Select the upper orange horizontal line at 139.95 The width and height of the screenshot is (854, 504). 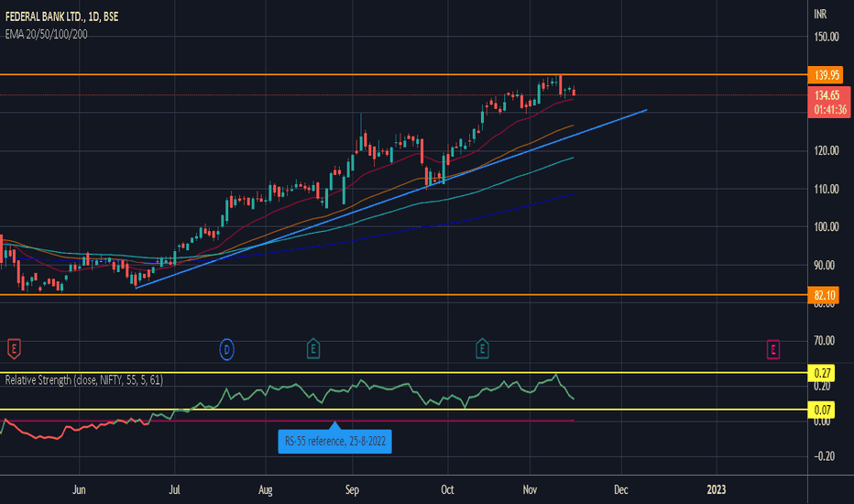point(403,74)
